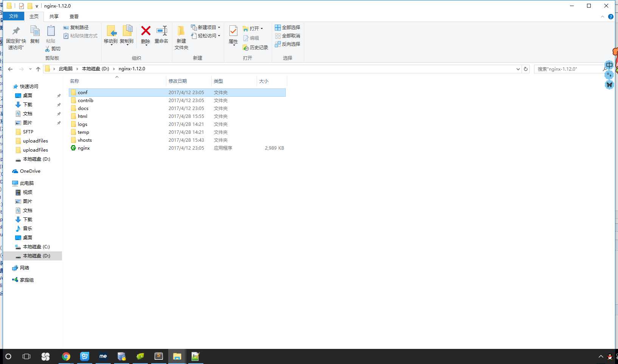The height and width of the screenshot is (364, 618).
Task: Expand address bar history dropdown
Action: 518,69
